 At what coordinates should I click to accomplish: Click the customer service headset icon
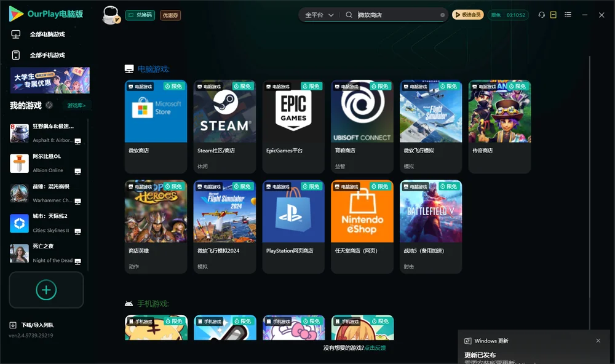[x=541, y=15]
